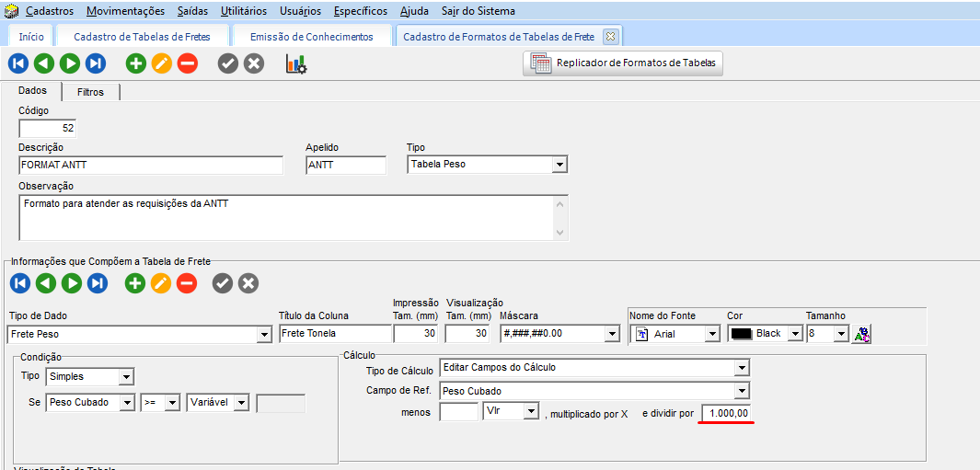Switch to the Filtros tab

pyautogui.click(x=90, y=92)
